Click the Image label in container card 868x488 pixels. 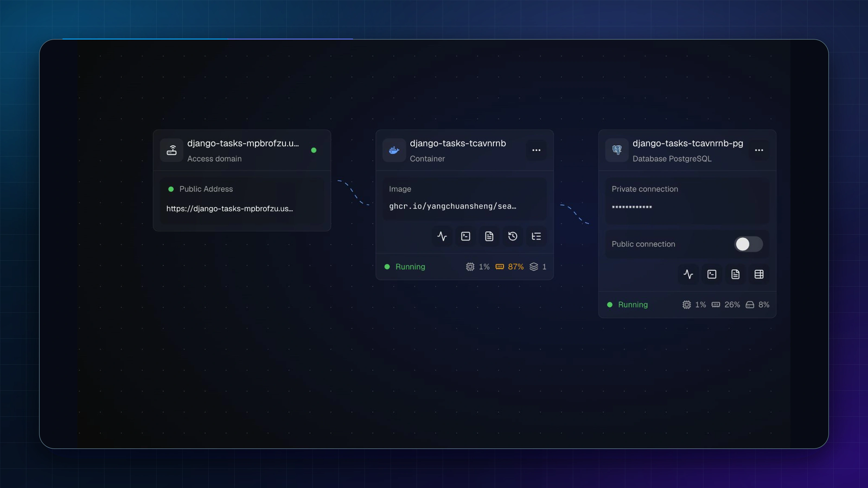click(400, 189)
